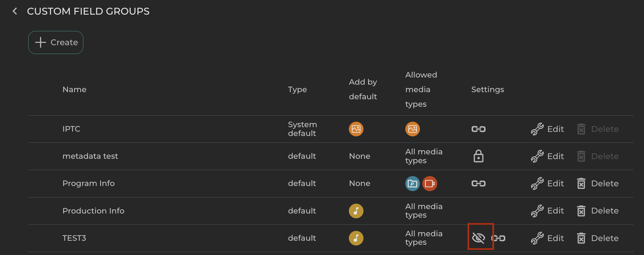This screenshot has width=644, height=255.
Task: Click the link icon in IPTC row
Action: point(478,129)
